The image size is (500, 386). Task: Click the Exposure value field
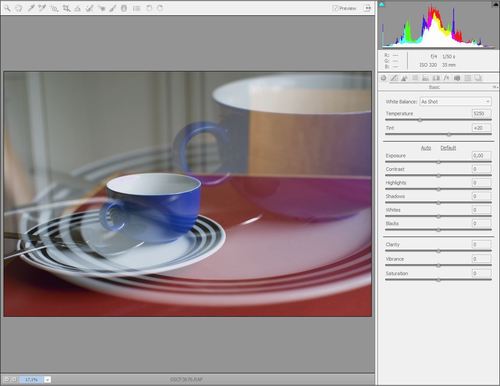pos(482,155)
